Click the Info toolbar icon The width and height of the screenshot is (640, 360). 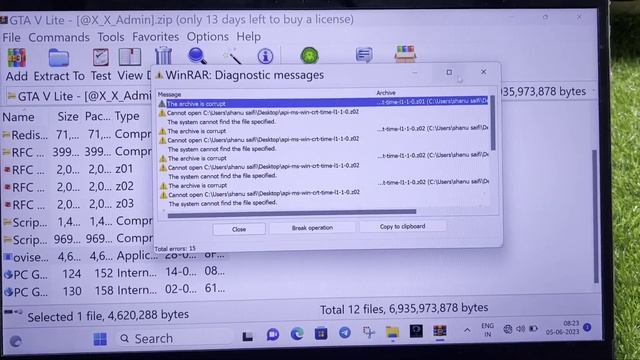[x=265, y=56]
